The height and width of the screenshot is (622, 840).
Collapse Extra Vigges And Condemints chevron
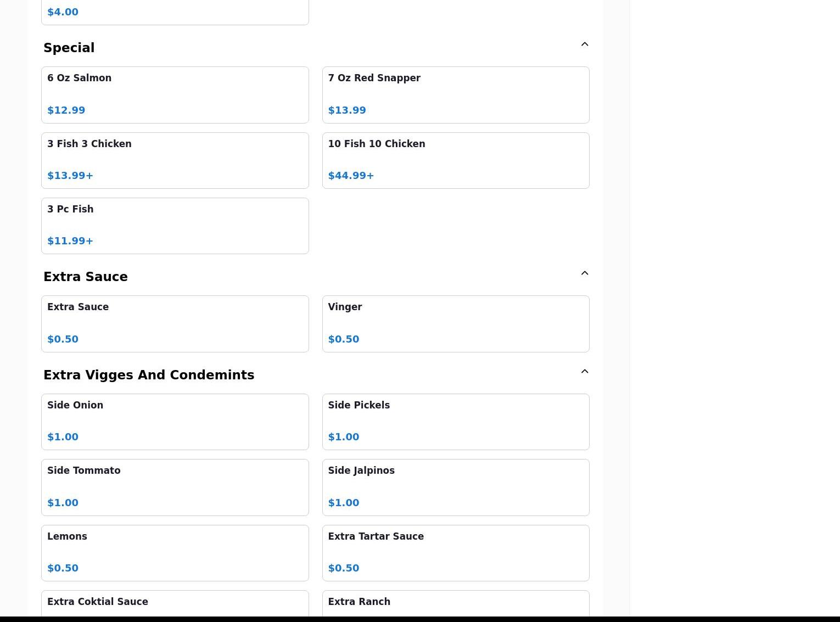[584, 372]
